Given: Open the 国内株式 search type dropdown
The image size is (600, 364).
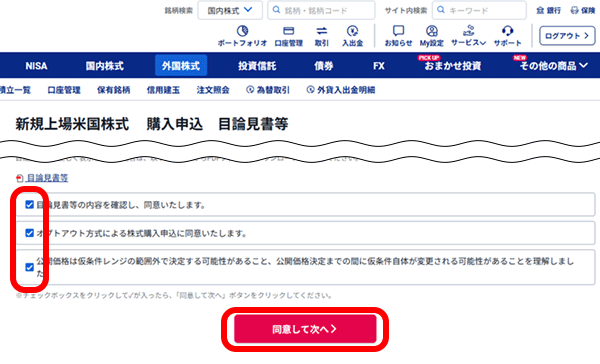Looking at the screenshot, I should tap(230, 10).
